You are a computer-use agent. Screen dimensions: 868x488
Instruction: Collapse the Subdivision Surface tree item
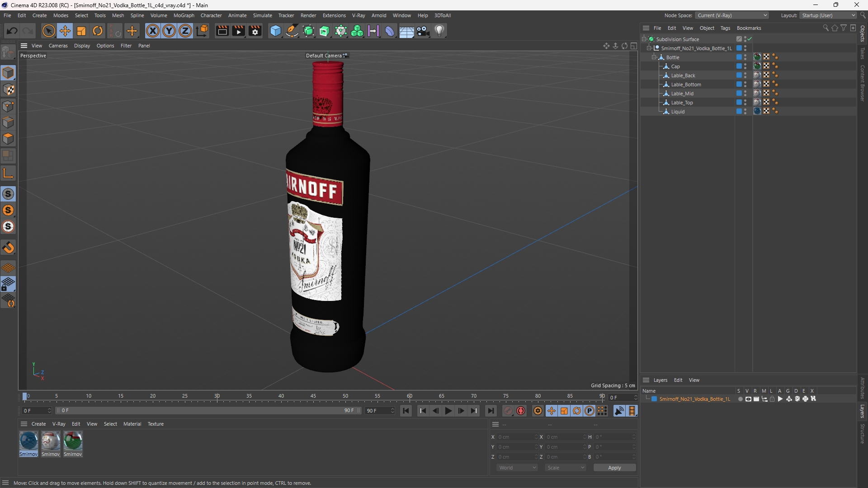click(x=644, y=39)
